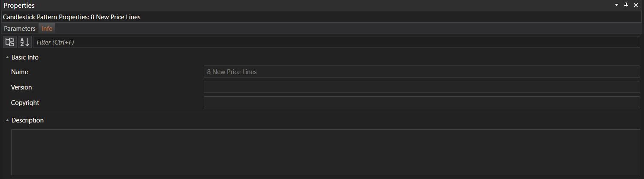The width and height of the screenshot is (644, 179).
Task: Collapse the Basic Info section triangle
Action: tap(7, 57)
